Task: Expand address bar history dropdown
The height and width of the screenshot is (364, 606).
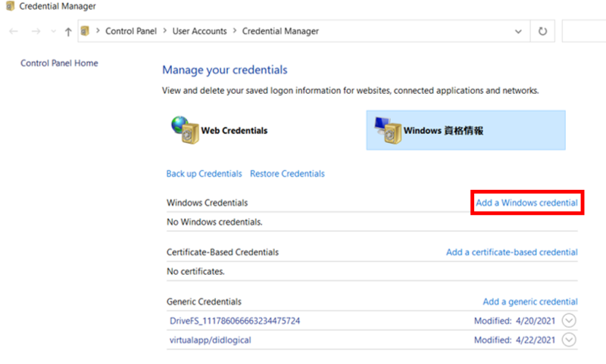Action: tap(518, 31)
